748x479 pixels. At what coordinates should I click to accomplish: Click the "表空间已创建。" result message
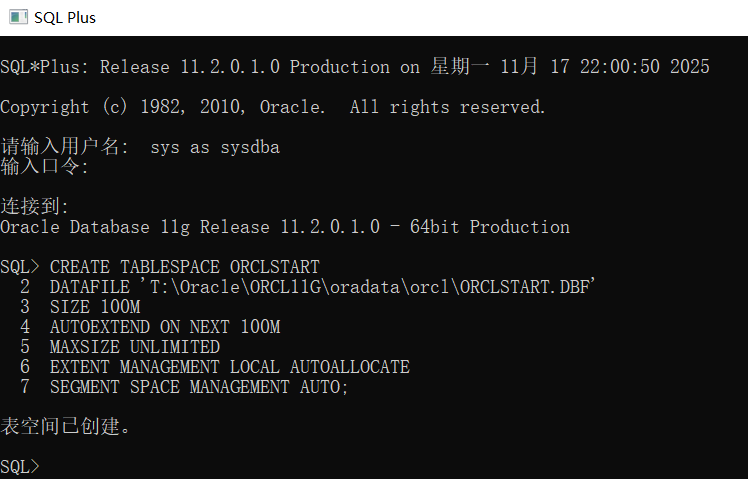(66, 427)
